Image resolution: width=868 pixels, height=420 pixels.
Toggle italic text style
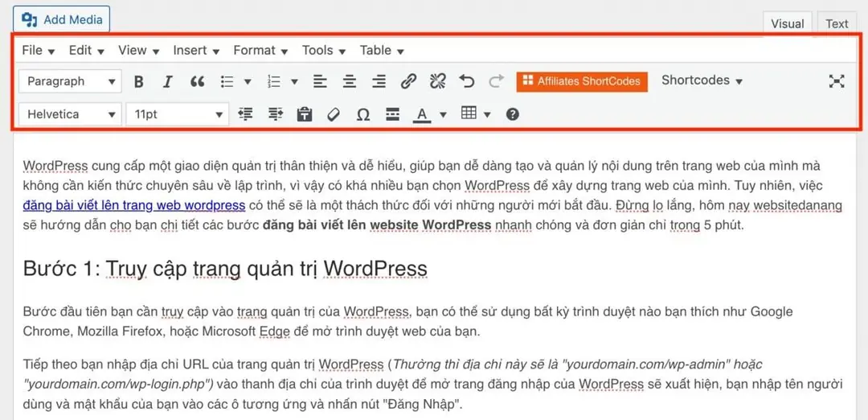pyautogui.click(x=168, y=81)
